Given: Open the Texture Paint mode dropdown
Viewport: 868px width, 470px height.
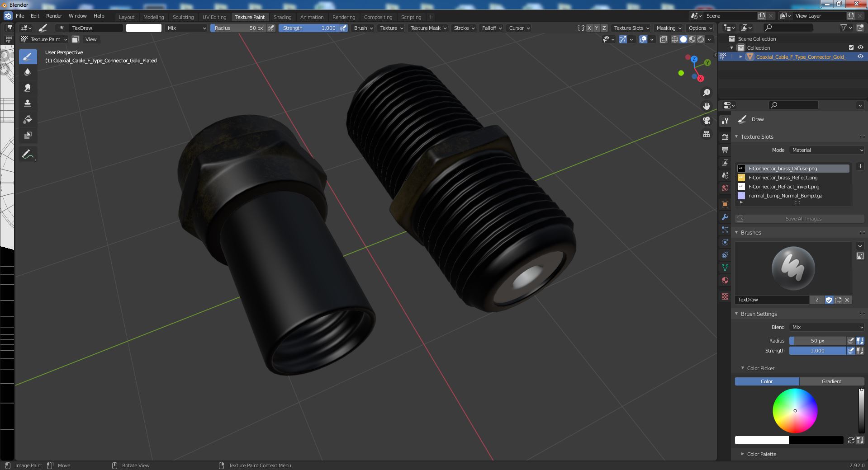Looking at the screenshot, I should tap(44, 39).
